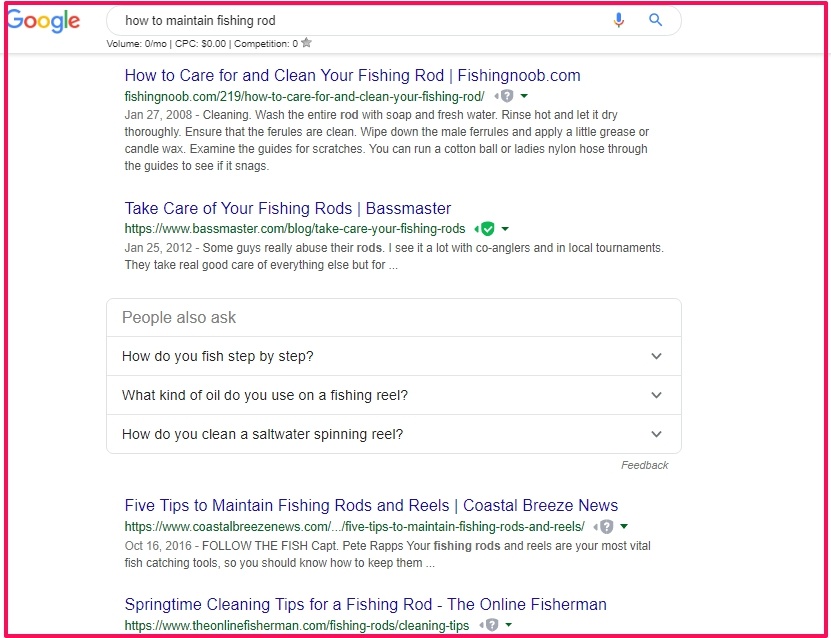Image resolution: width=831 pixels, height=638 pixels.
Task: Start voice search with microphone icon
Action: (618, 21)
